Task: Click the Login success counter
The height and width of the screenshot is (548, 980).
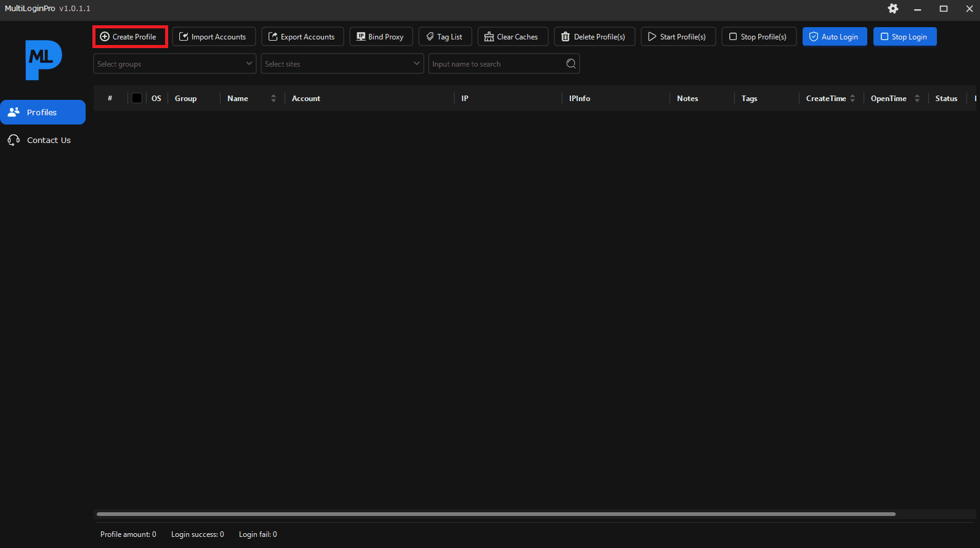Action: [x=198, y=534]
